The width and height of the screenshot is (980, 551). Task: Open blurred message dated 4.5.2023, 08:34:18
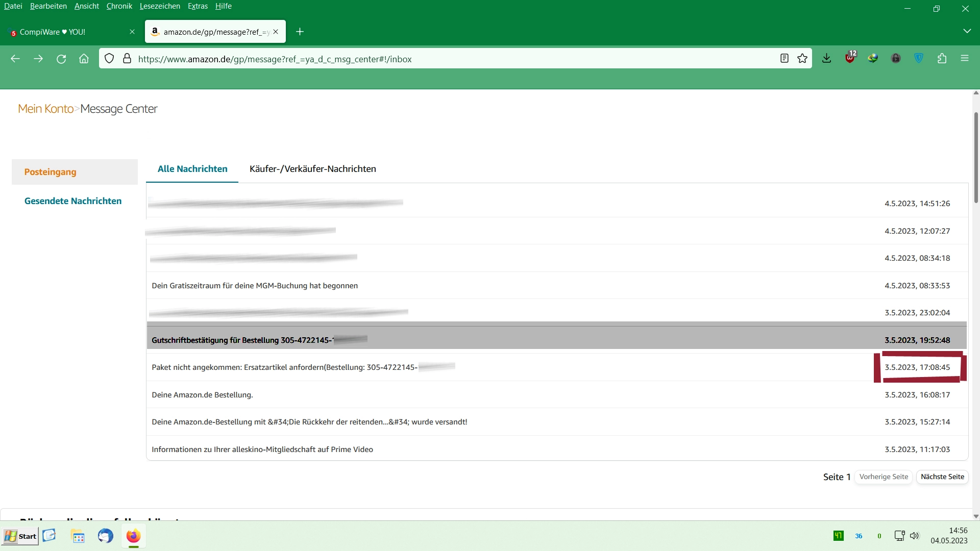click(x=557, y=258)
